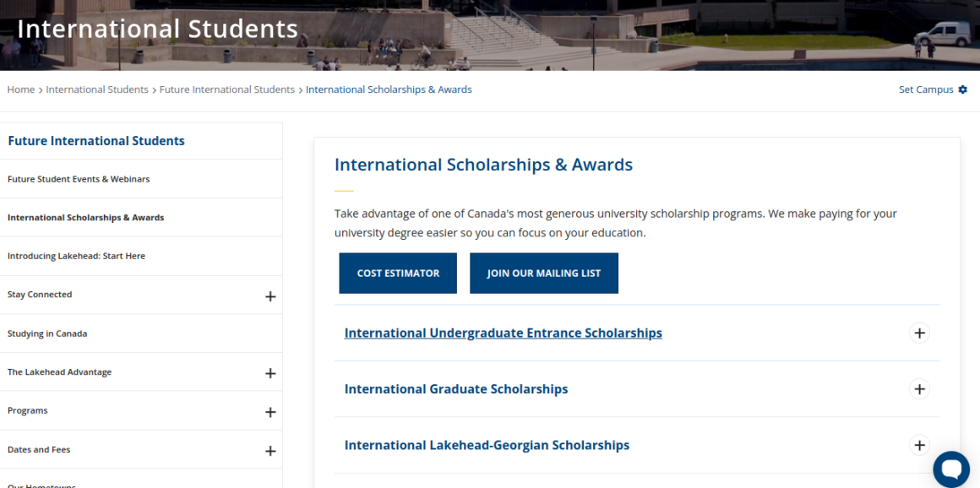980x488 pixels.
Task: Expand the Stay Connected sidebar section
Action: pos(270,296)
